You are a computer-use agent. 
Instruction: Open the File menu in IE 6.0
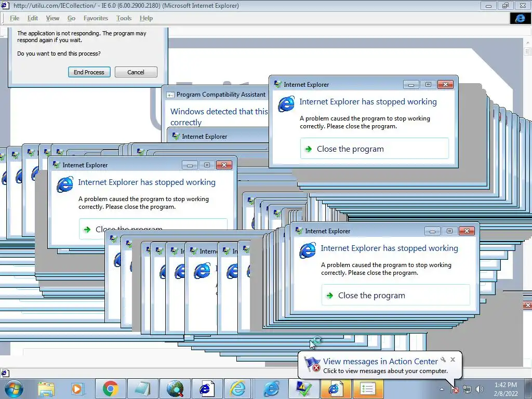[x=15, y=18]
